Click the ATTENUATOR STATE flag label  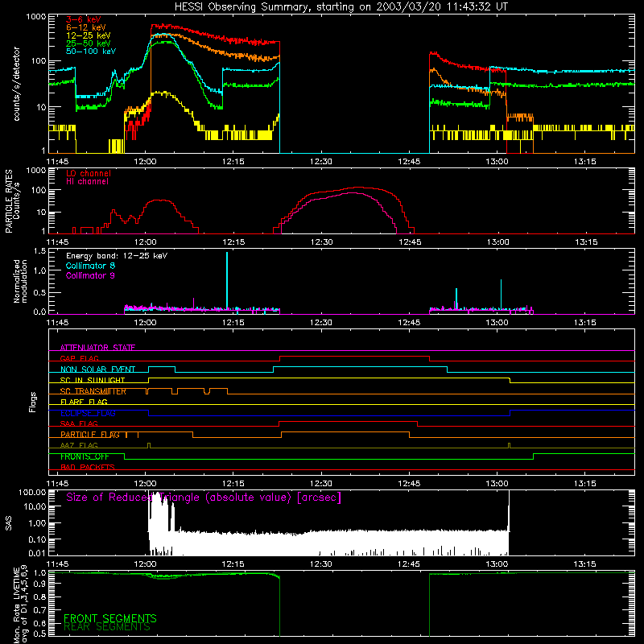click(x=97, y=348)
